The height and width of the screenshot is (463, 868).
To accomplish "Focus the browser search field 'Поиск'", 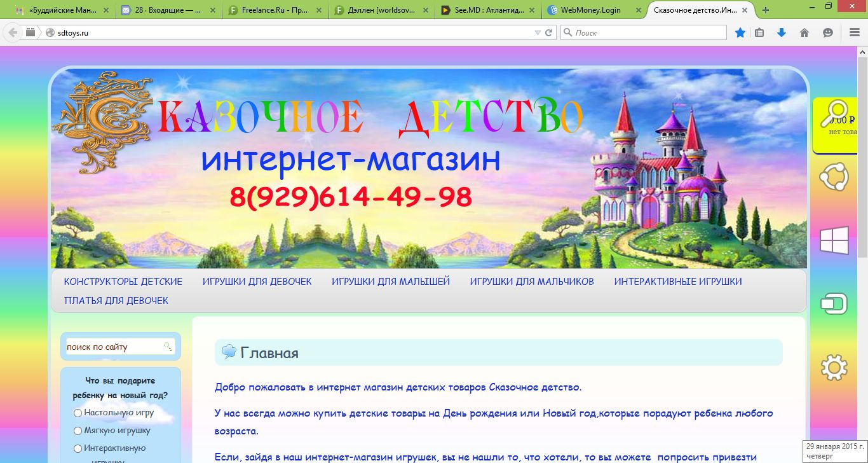I will [x=644, y=32].
